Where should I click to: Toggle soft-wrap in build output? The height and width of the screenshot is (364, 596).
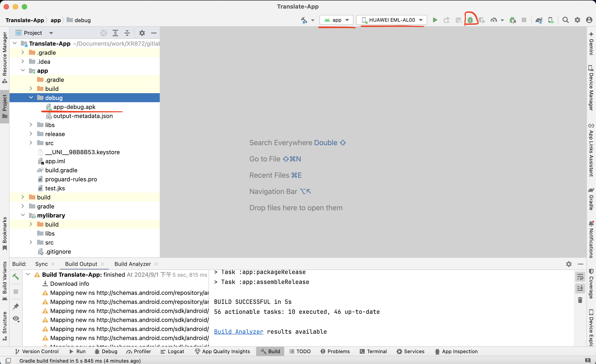click(580, 277)
